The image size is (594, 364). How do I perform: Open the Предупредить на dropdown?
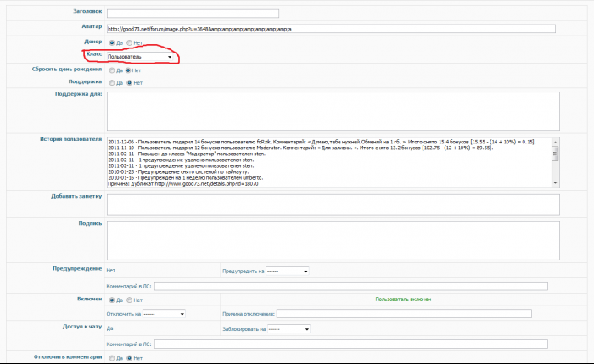pos(287,272)
